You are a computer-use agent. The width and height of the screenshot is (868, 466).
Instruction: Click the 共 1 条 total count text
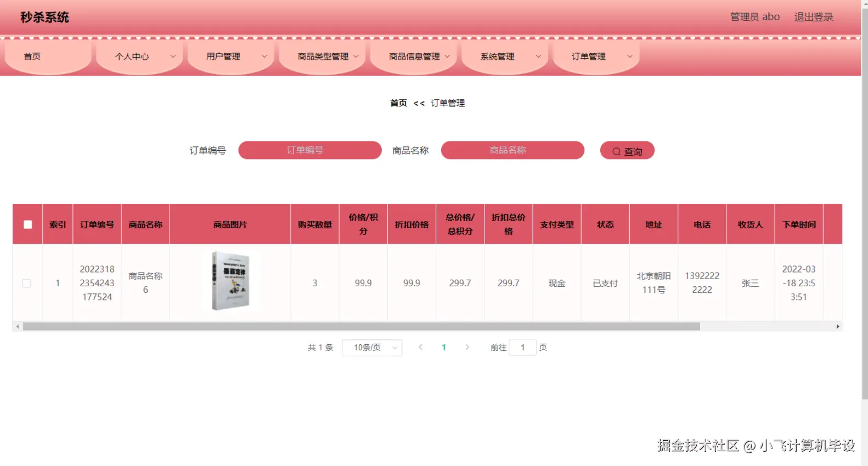[x=320, y=348]
